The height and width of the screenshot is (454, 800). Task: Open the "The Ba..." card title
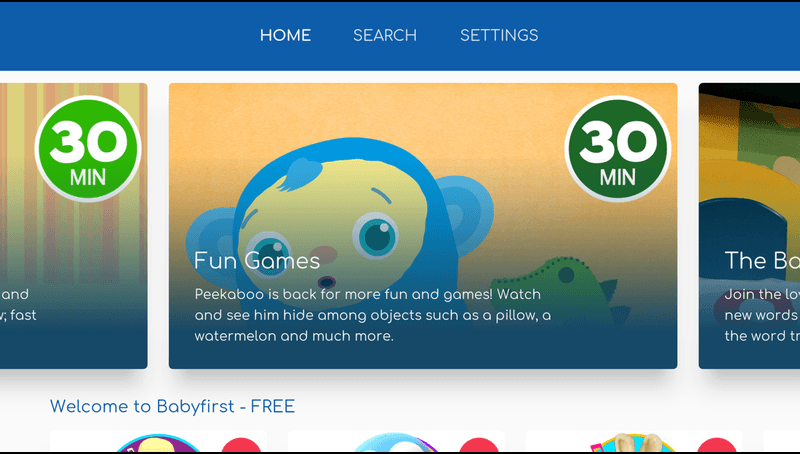click(762, 261)
